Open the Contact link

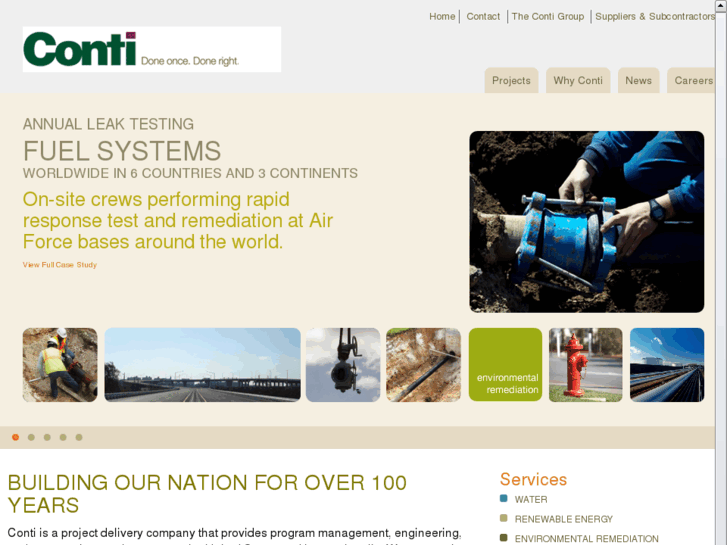[483, 16]
